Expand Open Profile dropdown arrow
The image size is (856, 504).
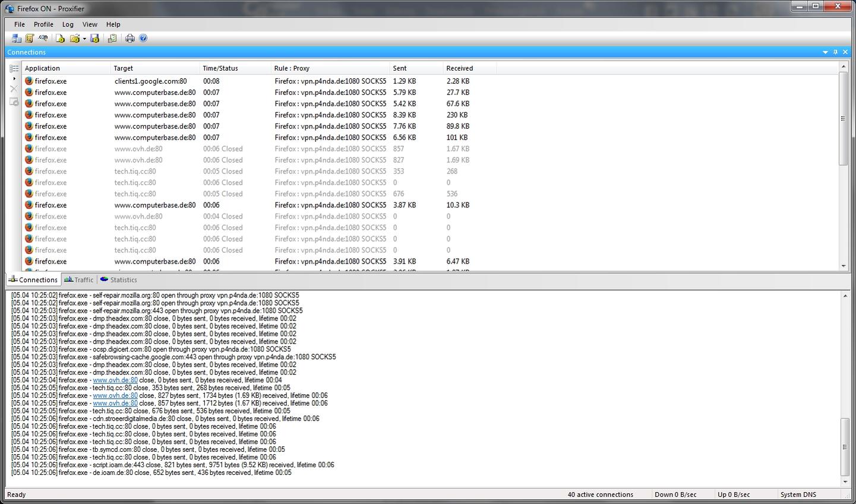pos(84,39)
